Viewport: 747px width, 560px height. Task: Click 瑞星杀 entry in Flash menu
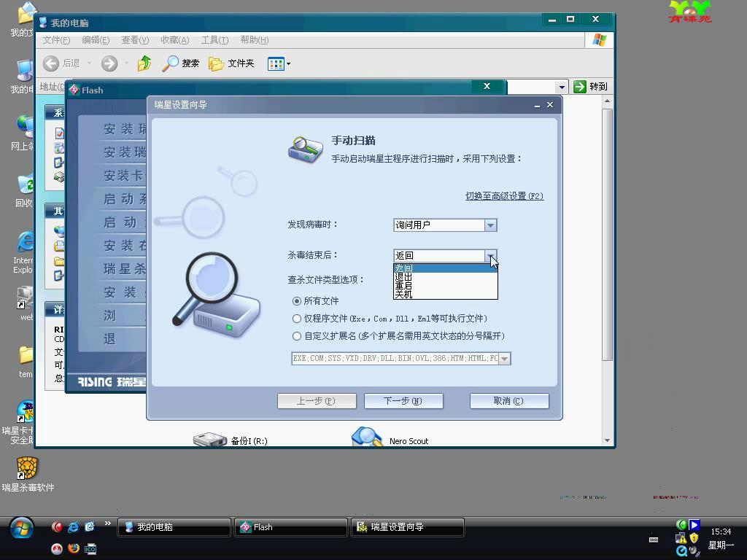[125, 269]
